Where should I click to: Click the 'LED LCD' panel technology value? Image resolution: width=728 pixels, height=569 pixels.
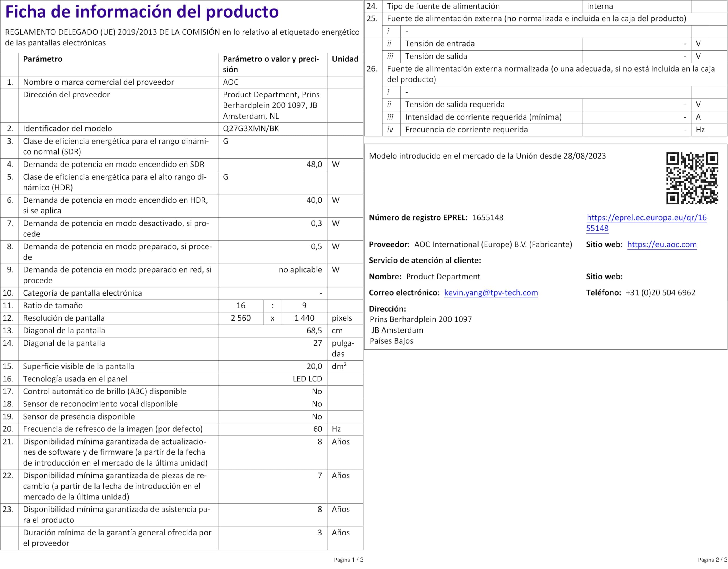[x=307, y=379]
